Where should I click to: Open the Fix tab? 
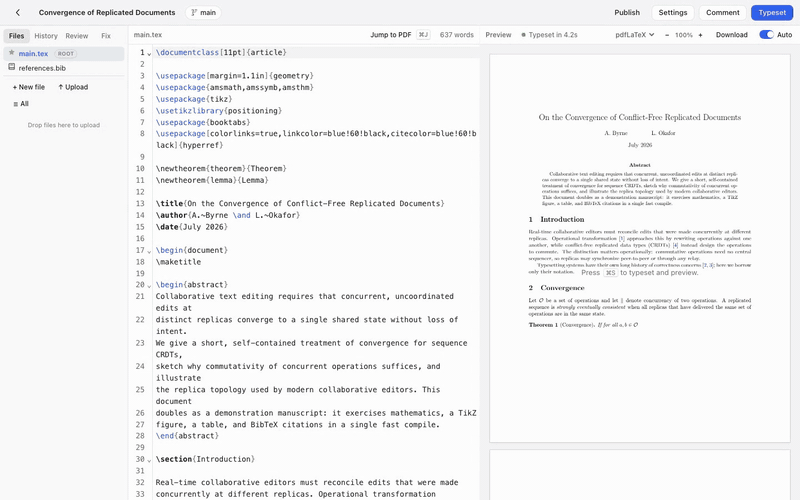coord(106,36)
